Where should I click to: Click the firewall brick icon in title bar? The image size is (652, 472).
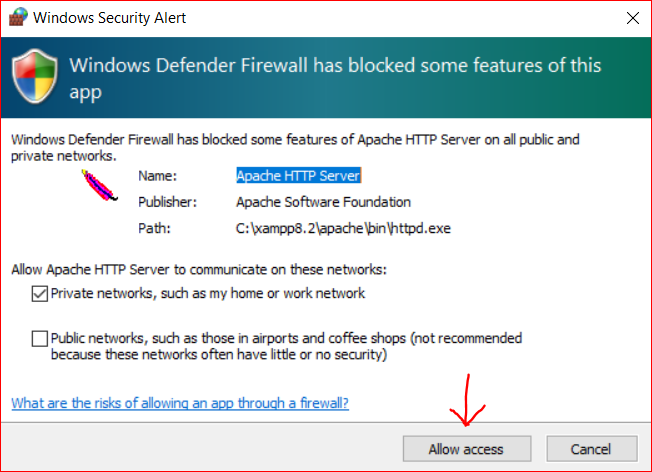click(x=15, y=18)
